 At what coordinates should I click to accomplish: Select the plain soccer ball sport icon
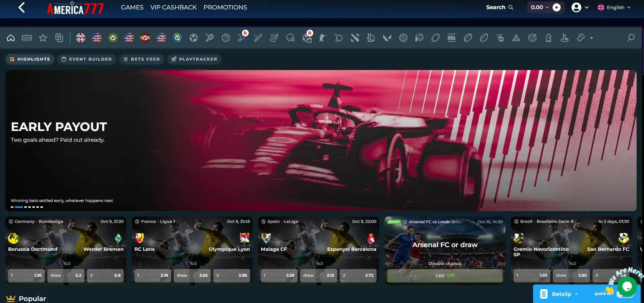[x=194, y=38]
